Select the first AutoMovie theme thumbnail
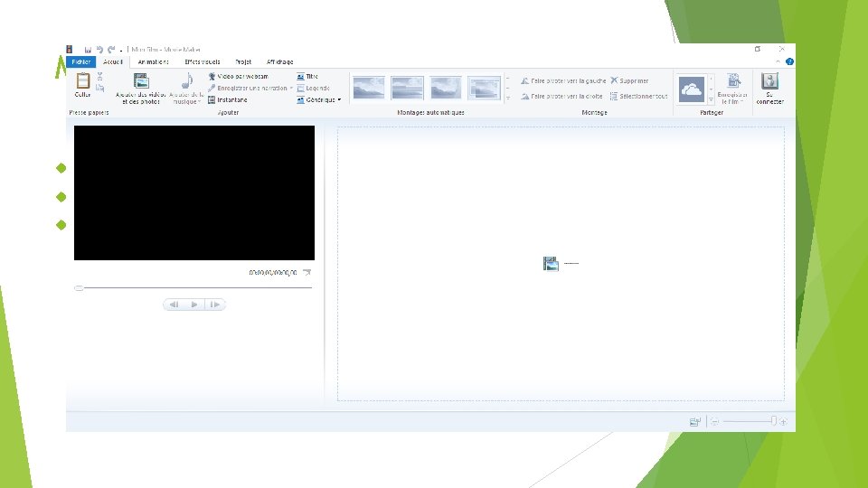Image resolution: width=868 pixels, height=488 pixels. 369,88
